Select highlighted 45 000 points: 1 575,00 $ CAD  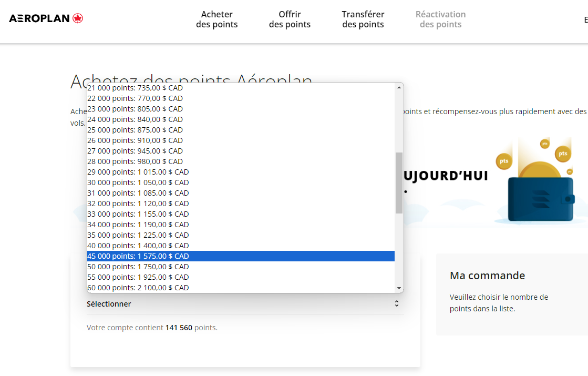tap(241, 256)
